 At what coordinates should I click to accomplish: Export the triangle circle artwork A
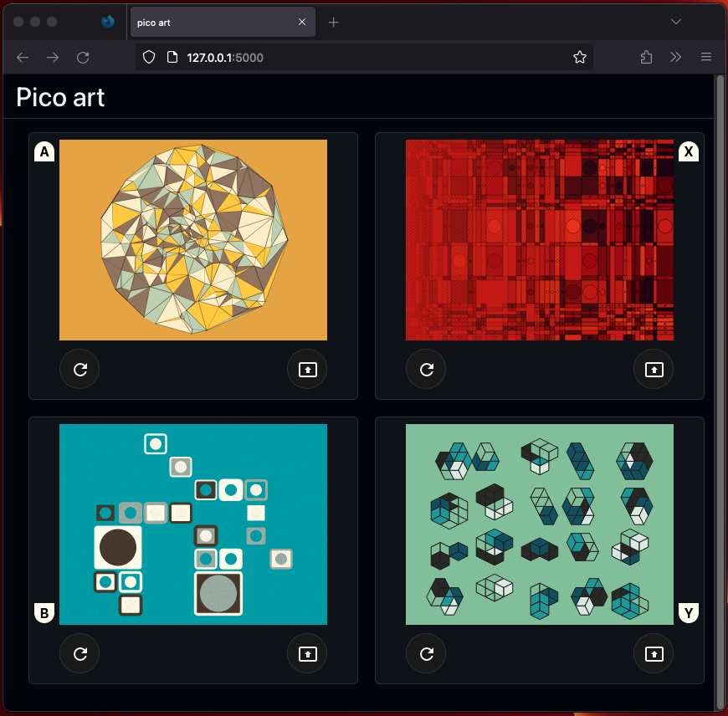307,369
